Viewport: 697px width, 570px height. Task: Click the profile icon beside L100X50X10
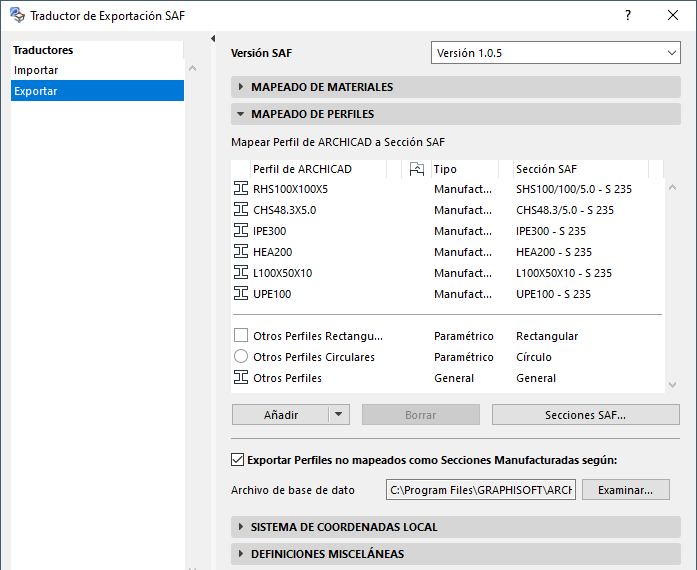pyautogui.click(x=240, y=272)
